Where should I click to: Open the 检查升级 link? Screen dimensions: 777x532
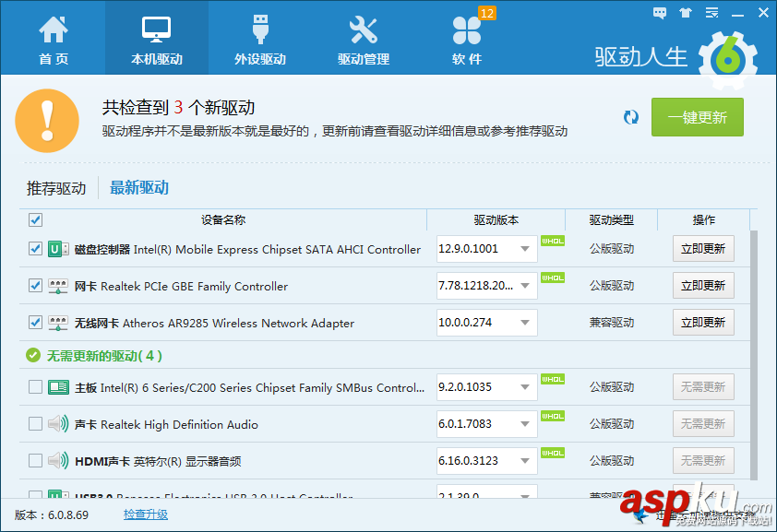click(x=146, y=514)
